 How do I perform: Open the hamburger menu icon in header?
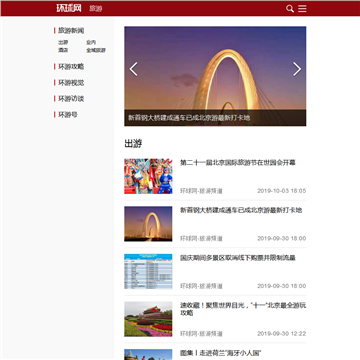[302, 9]
